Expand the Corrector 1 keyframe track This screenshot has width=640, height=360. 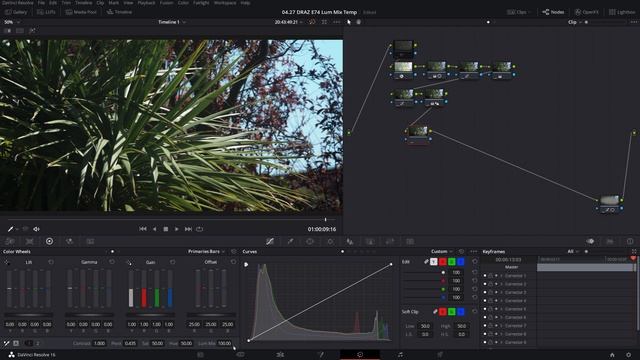[502, 276]
